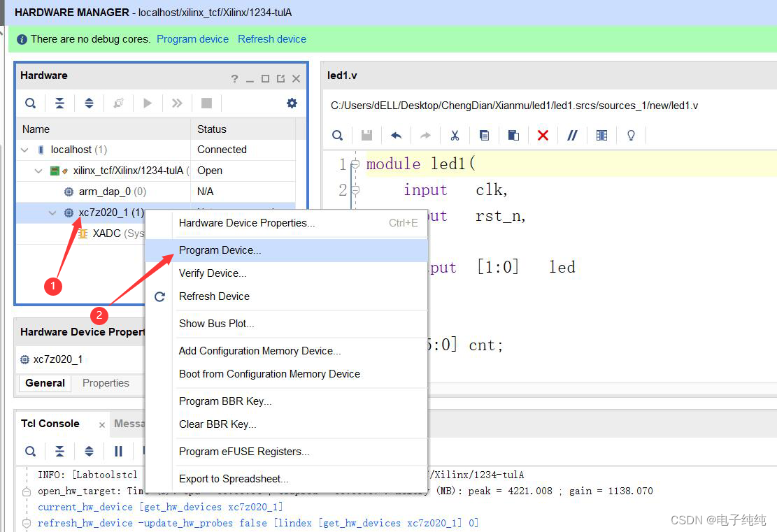
Task: Open Hardware panel help question mark
Action: point(234,78)
